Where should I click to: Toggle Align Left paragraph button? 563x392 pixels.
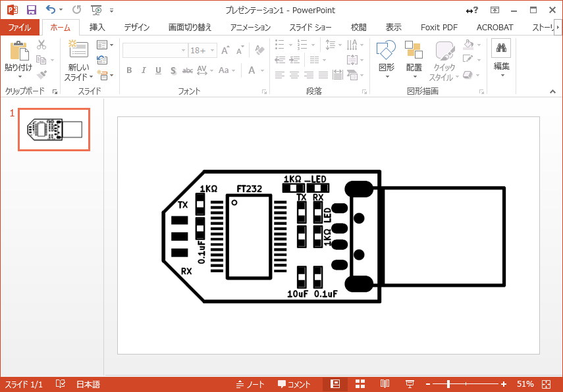click(x=280, y=75)
